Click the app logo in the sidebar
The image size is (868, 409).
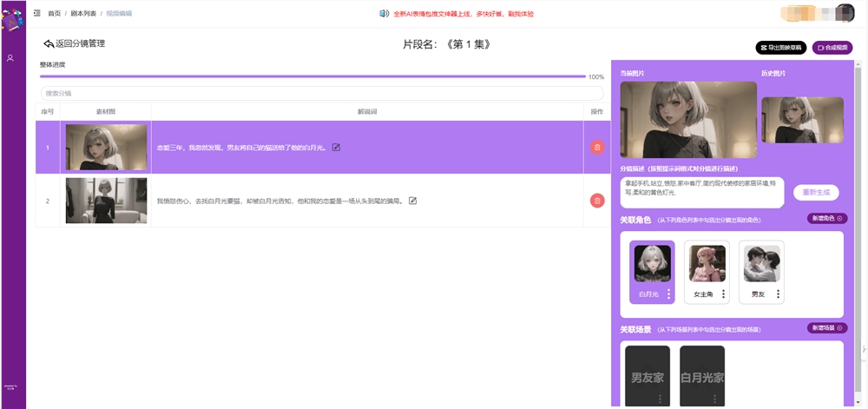[x=11, y=23]
